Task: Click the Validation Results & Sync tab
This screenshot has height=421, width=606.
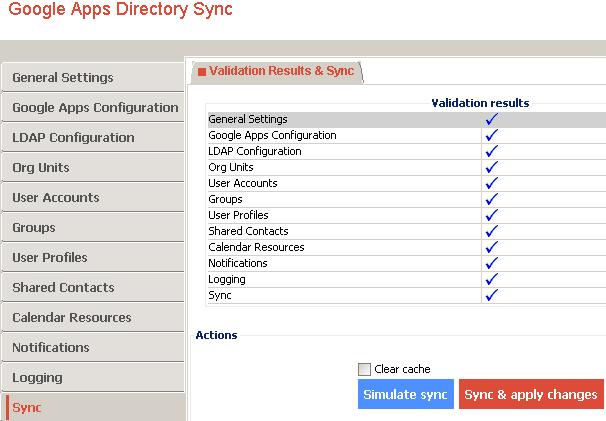Action: (277, 72)
